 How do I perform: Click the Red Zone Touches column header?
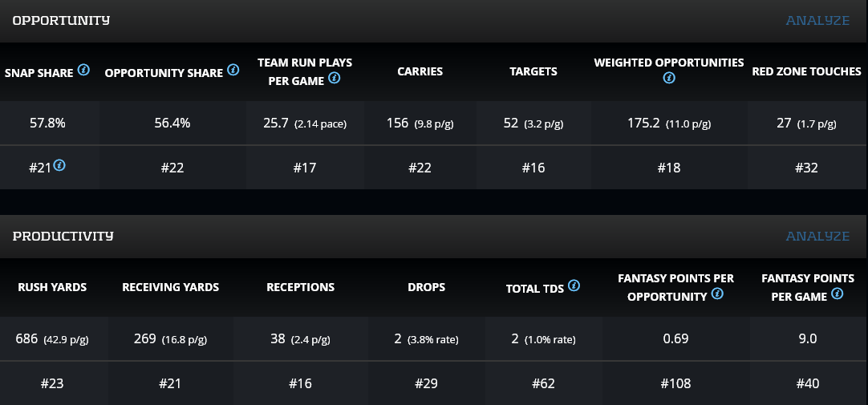click(806, 71)
